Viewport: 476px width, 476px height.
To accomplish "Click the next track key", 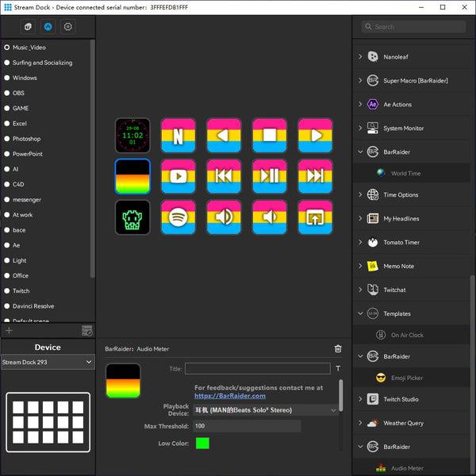I will 315,176.
